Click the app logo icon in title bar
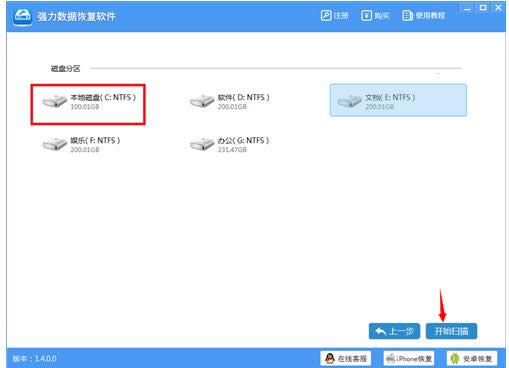This screenshot has width=509, height=368. pos(23,16)
